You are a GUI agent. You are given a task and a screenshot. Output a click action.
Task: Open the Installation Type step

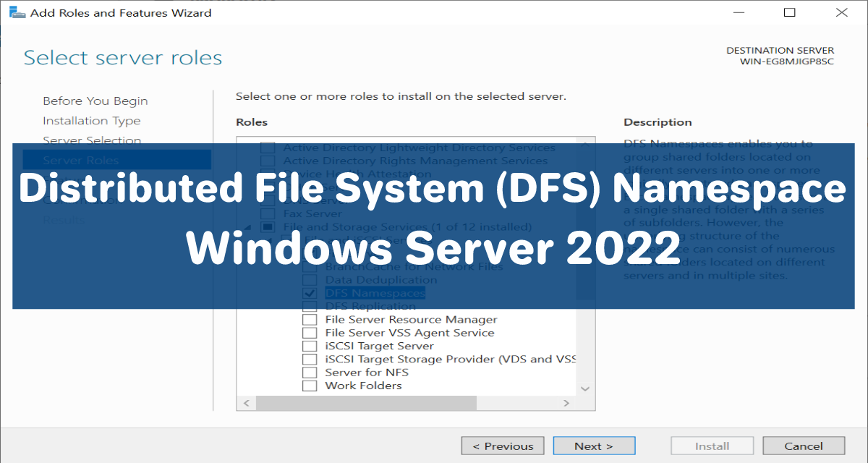pos(91,121)
